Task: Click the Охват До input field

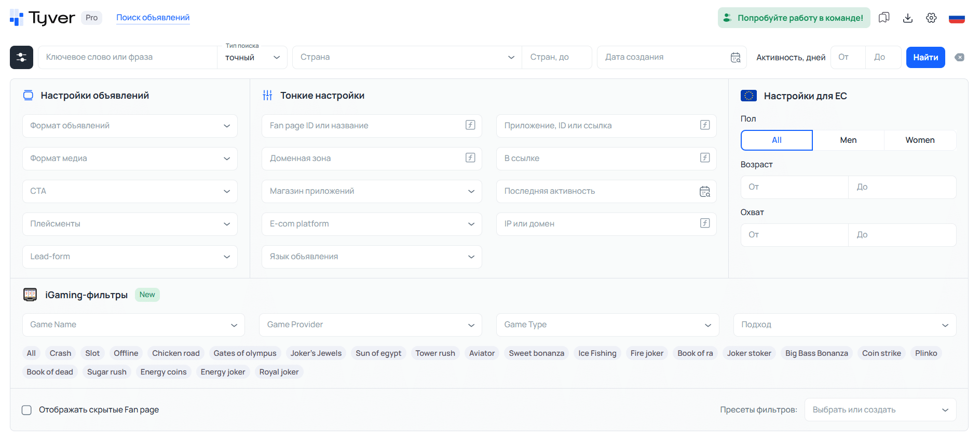Action: pyautogui.click(x=902, y=235)
